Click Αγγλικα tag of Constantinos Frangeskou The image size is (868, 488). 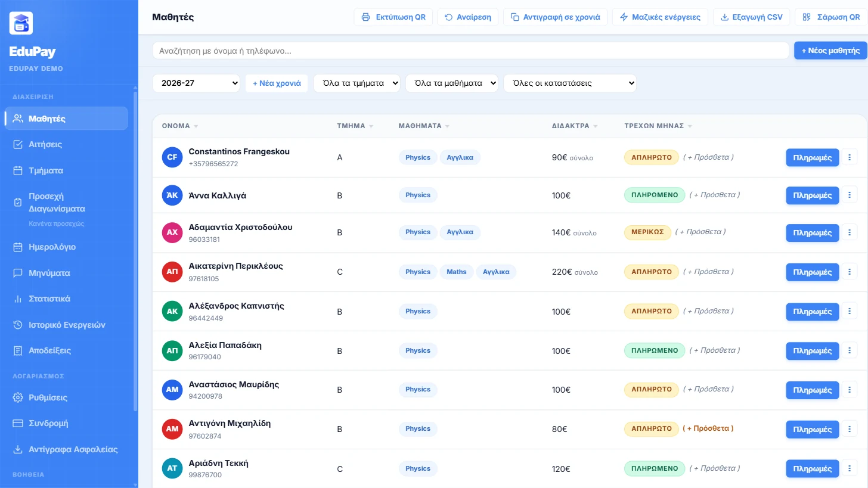(460, 157)
